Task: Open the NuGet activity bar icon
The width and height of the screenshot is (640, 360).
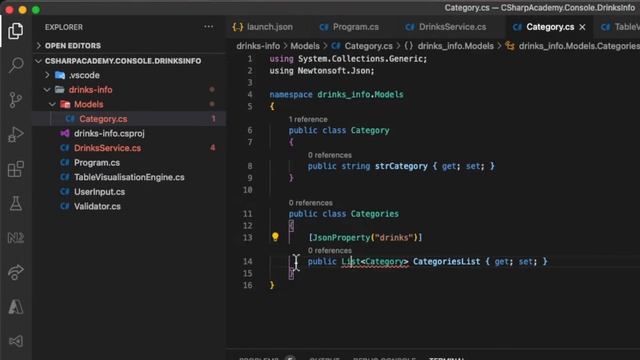Action: click(16, 238)
